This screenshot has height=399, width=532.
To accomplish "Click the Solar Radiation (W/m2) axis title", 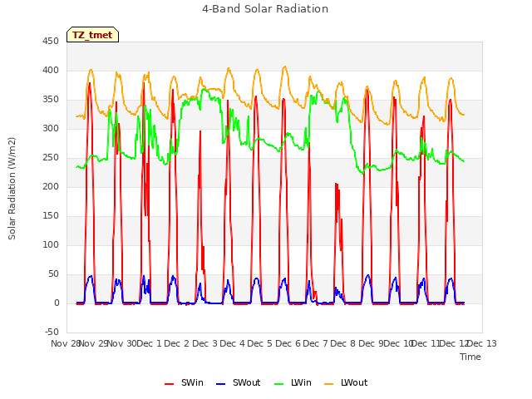I will click(x=12, y=189).
